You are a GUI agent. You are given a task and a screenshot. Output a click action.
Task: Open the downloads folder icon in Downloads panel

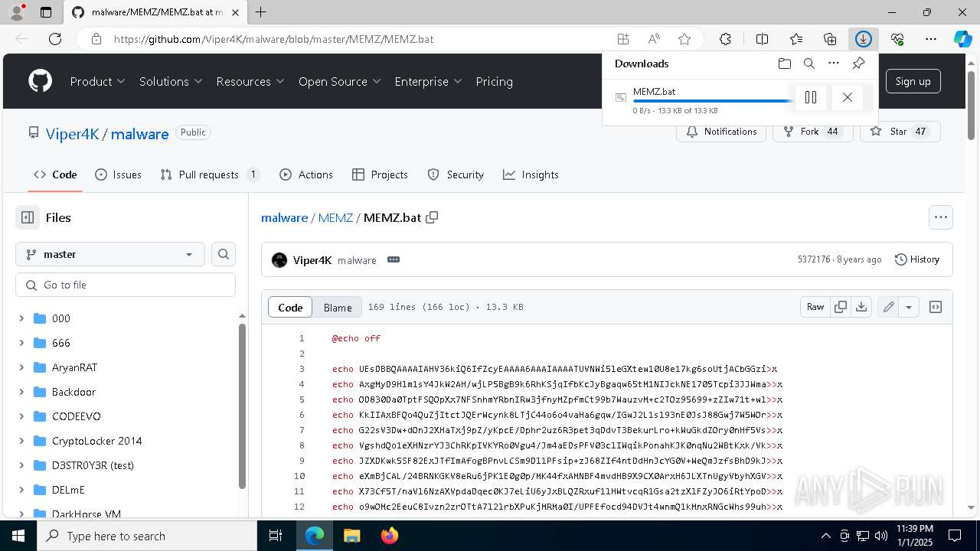tap(784, 64)
